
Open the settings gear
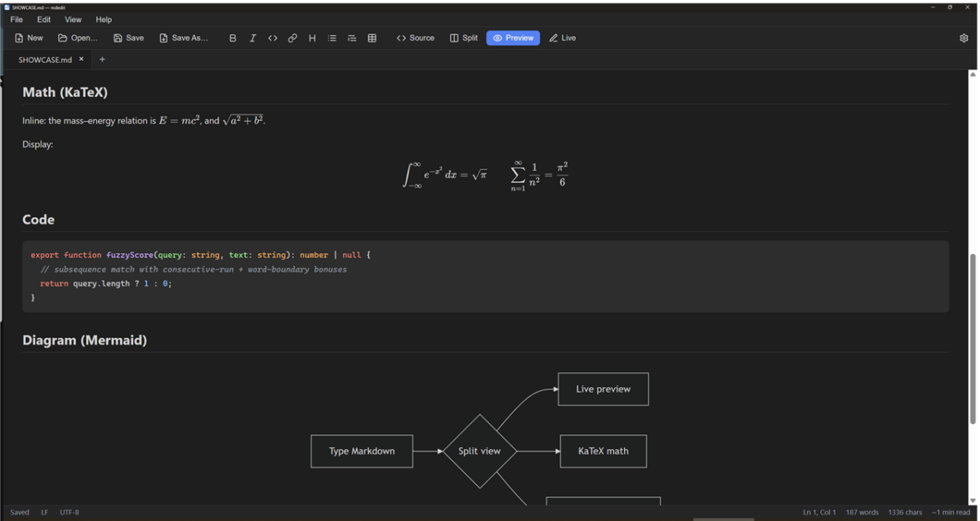pos(964,38)
